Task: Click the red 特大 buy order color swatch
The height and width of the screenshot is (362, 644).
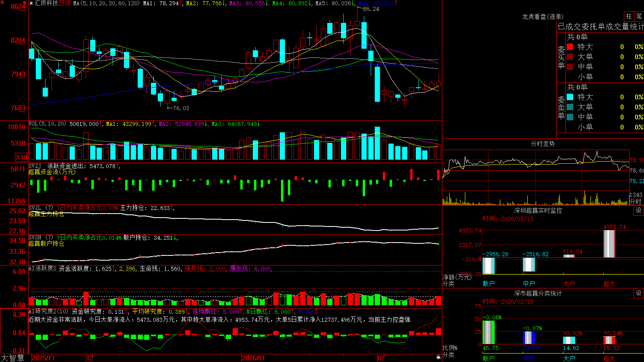Action: click(570, 47)
